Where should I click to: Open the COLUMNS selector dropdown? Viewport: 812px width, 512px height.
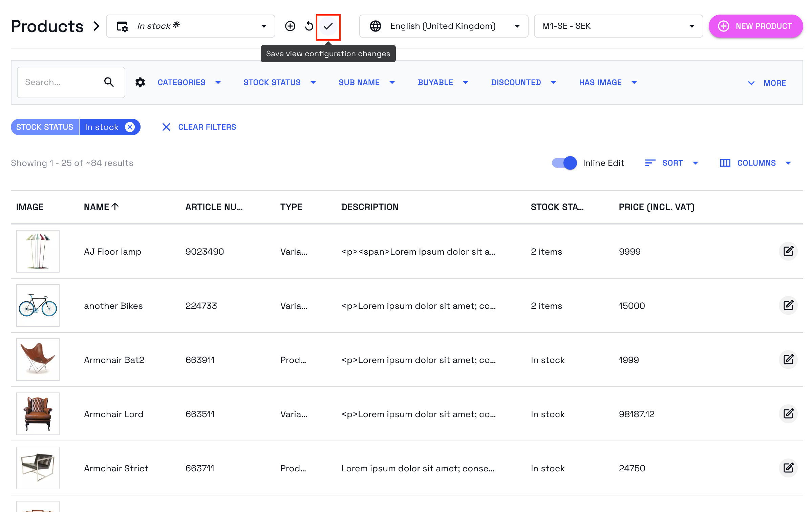tap(755, 163)
